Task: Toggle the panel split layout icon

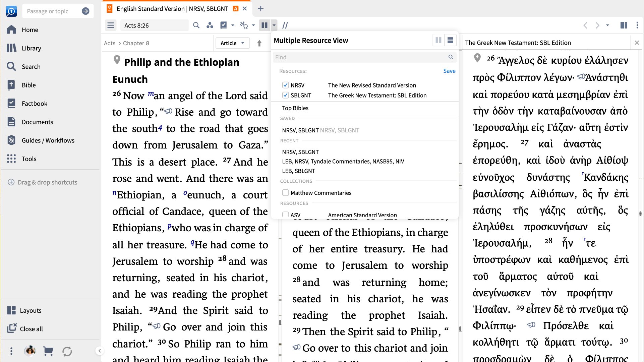Action: 624,25
